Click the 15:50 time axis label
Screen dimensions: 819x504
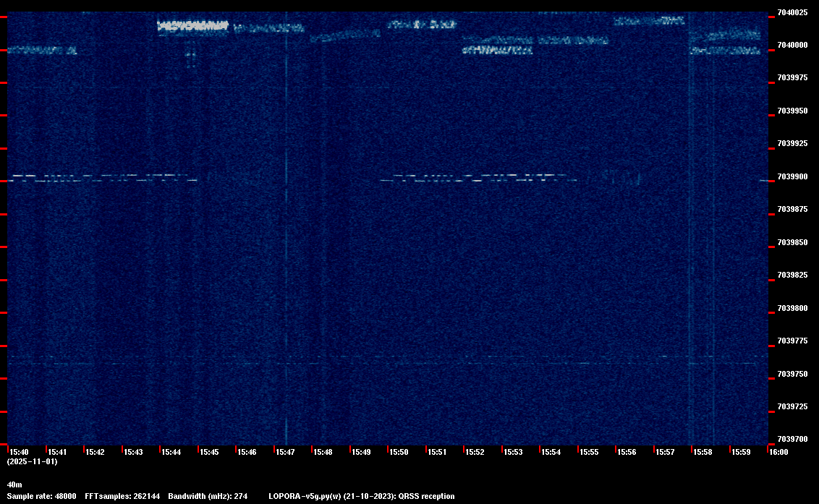click(399, 452)
